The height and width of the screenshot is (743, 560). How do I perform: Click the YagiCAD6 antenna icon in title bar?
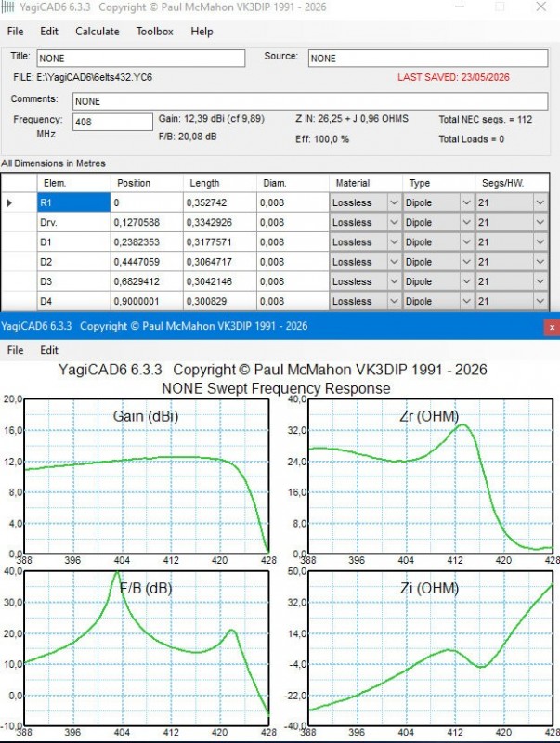point(7,7)
